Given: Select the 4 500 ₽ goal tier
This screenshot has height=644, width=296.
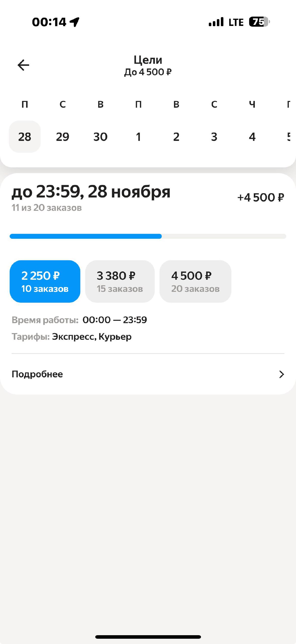Looking at the screenshot, I should 195,281.
